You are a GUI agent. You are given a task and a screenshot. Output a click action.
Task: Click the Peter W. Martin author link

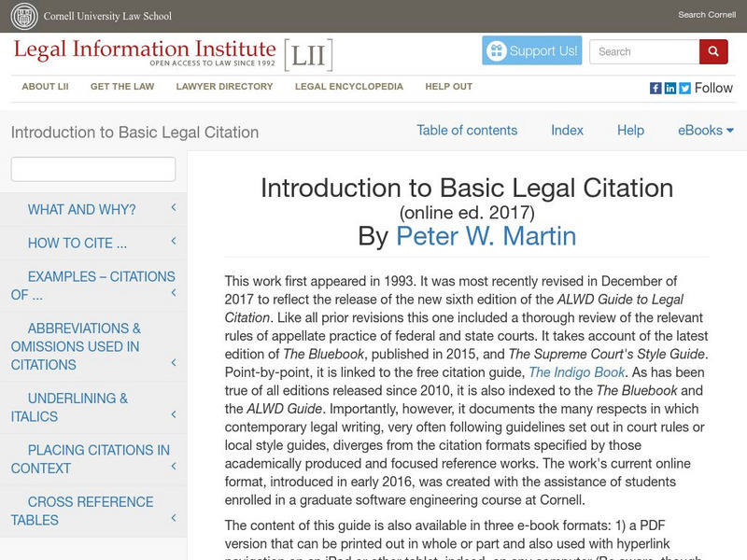pos(486,236)
